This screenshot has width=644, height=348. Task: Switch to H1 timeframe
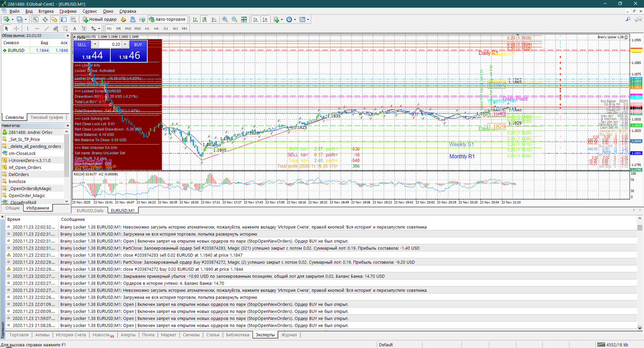(x=147, y=28)
